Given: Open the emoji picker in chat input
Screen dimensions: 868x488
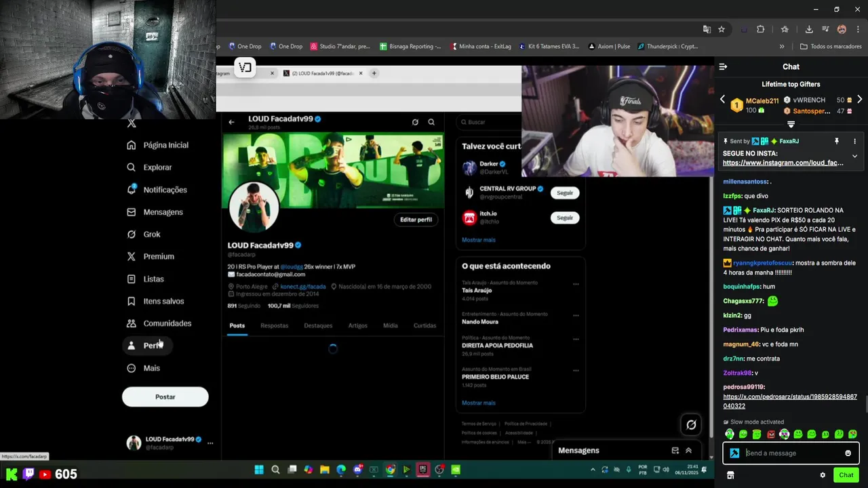Looking at the screenshot, I should point(848,453).
